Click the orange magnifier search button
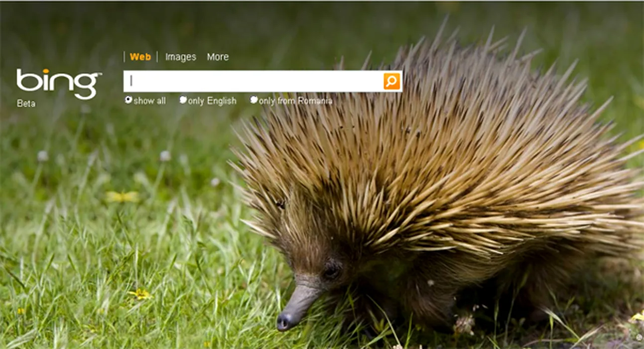 click(392, 81)
